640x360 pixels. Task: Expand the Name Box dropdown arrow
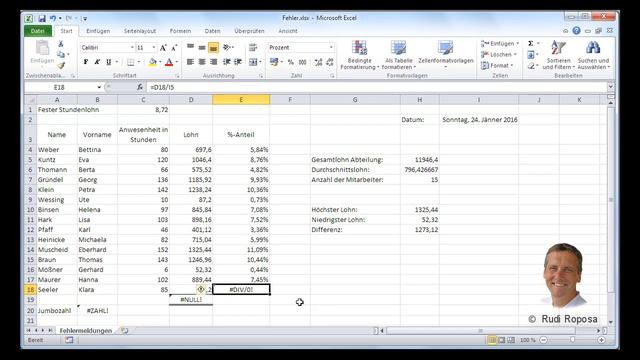(x=99, y=87)
